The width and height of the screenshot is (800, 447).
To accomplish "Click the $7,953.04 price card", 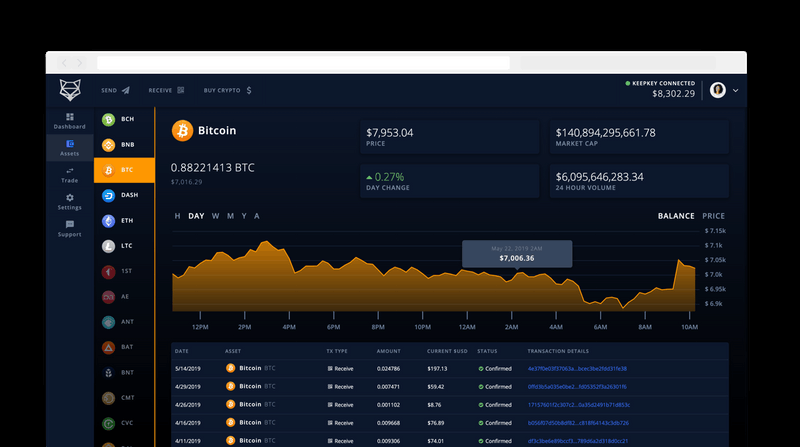I will tap(449, 137).
